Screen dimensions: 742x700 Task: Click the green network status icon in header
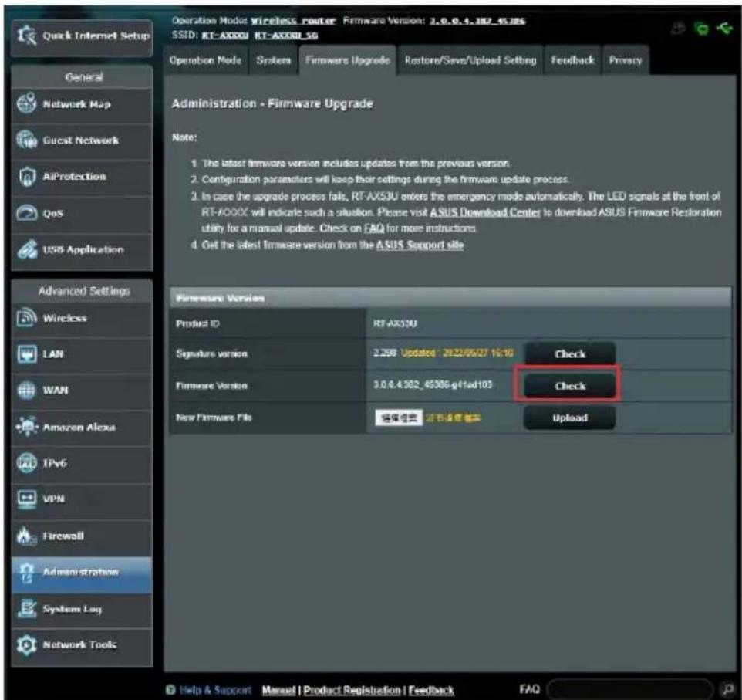(701, 29)
